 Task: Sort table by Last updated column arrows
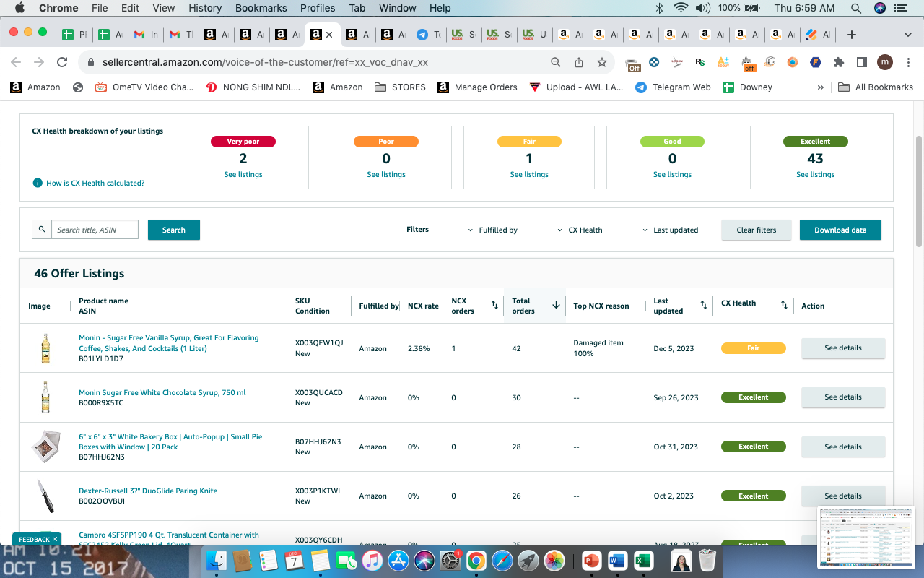pyautogui.click(x=704, y=305)
